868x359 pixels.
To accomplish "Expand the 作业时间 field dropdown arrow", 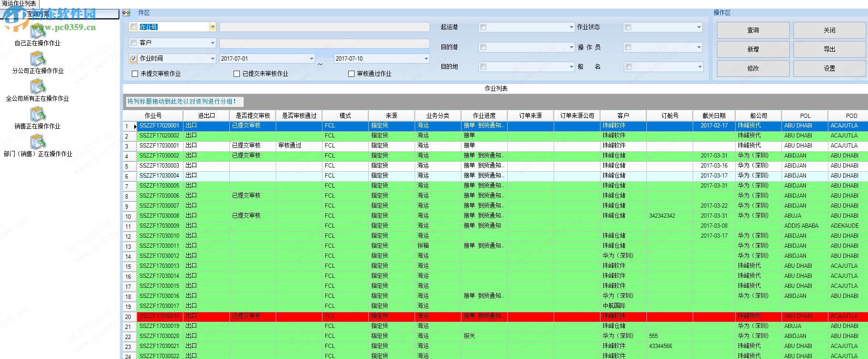I will click(213, 59).
